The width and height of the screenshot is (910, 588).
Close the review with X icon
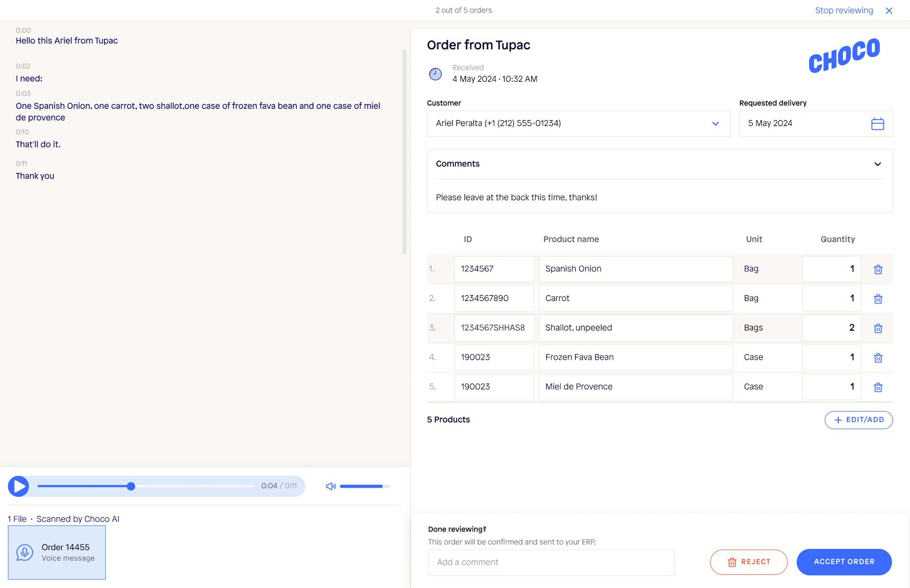(889, 11)
